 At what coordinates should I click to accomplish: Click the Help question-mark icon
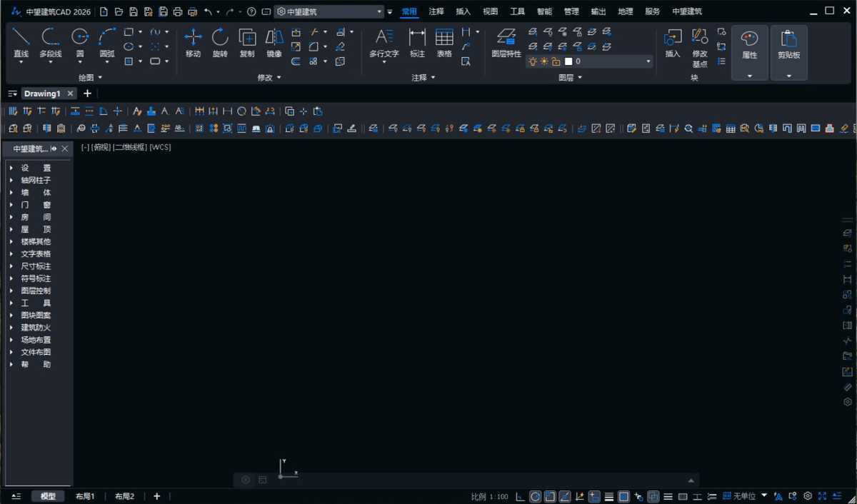(x=251, y=11)
